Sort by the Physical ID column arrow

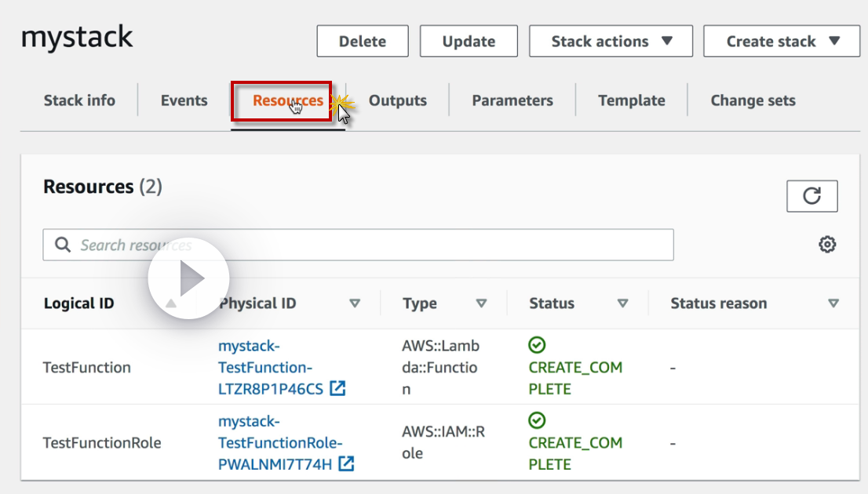tap(355, 303)
